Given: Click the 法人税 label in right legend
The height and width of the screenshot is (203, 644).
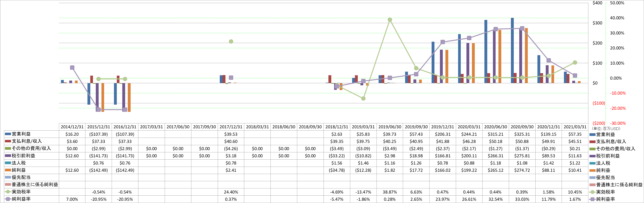Looking at the screenshot, I should pos(603,163).
